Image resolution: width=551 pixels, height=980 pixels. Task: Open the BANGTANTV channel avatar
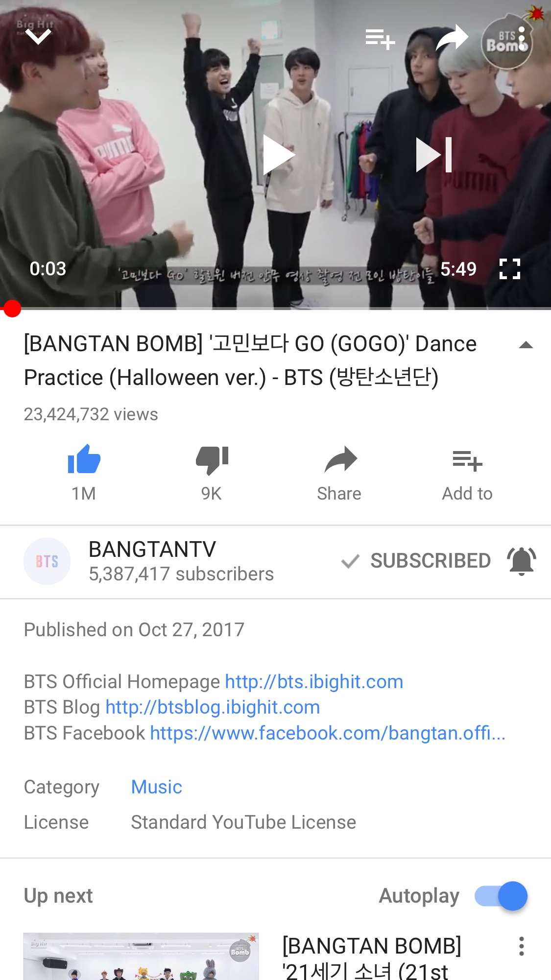(47, 561)
